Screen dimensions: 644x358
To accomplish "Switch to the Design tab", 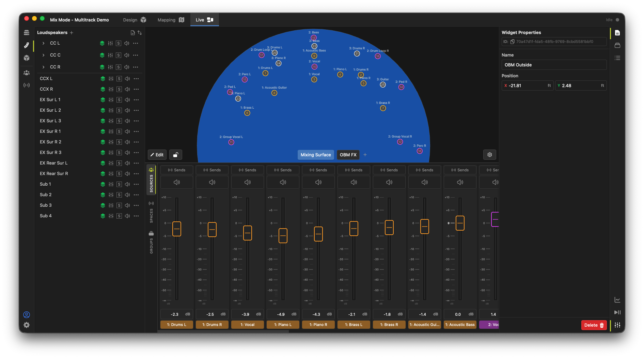I will coord(135,20).
